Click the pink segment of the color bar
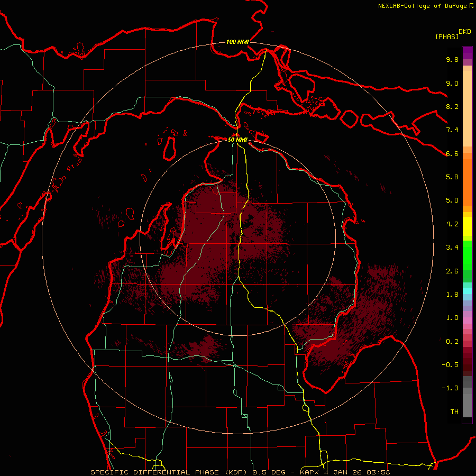476x476 pixels. [x=467, y=321]
